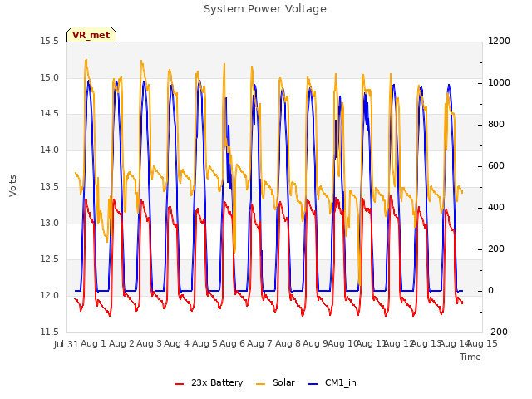Click the Volts axis label
This screenshot has height=399, width=532.
click(x=13, y=185)
